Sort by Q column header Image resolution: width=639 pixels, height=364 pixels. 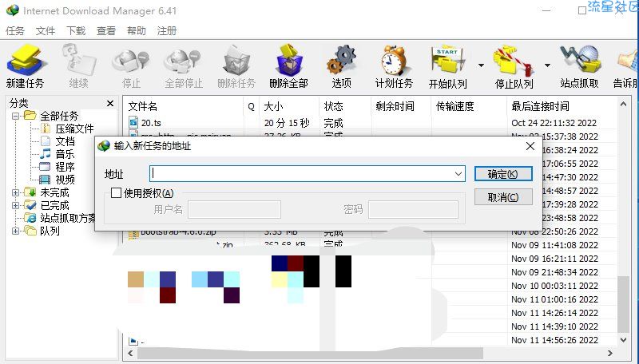[x=251, y=107]
